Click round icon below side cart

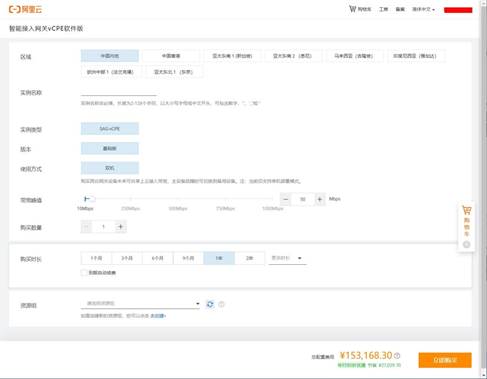(x=467, y=245)
